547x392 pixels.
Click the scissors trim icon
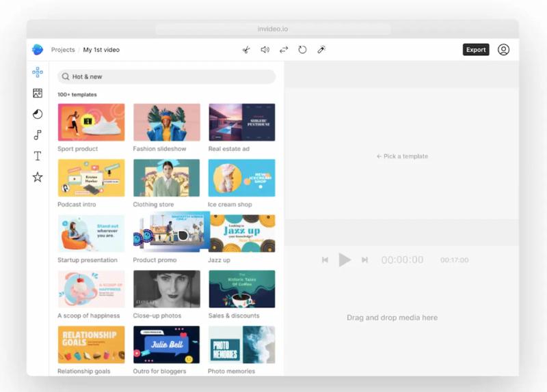tap(246, 50)
